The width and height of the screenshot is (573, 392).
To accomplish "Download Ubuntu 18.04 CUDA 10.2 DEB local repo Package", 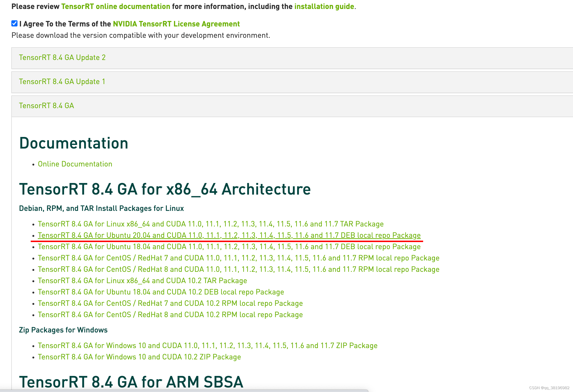I will (161, 292).
